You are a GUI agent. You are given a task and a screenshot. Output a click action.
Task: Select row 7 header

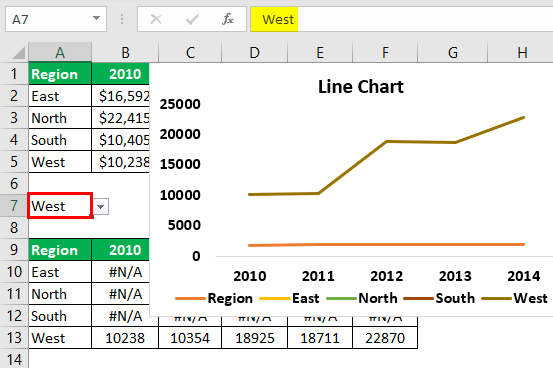coord(14,206)
